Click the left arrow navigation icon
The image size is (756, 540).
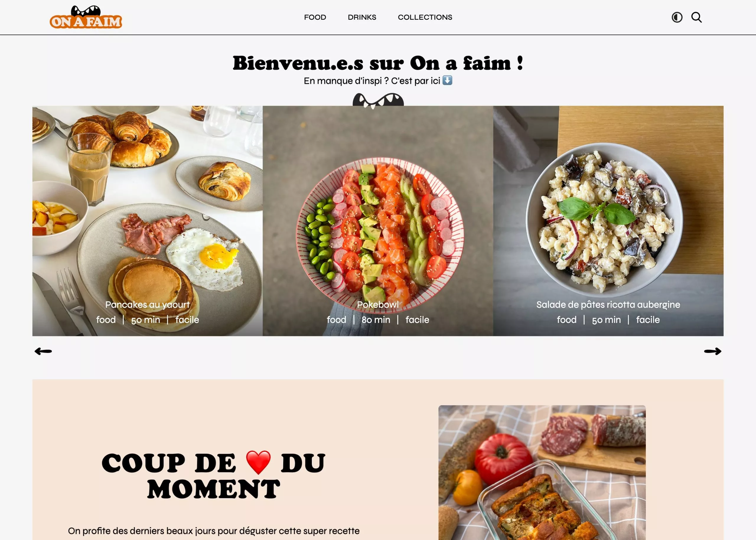point(43,351)
